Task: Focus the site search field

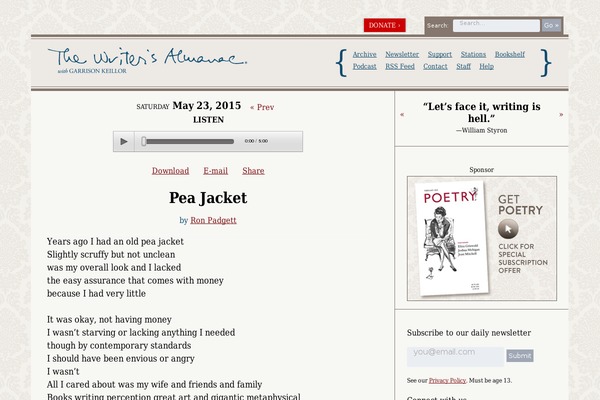Action: click(496, 25)
